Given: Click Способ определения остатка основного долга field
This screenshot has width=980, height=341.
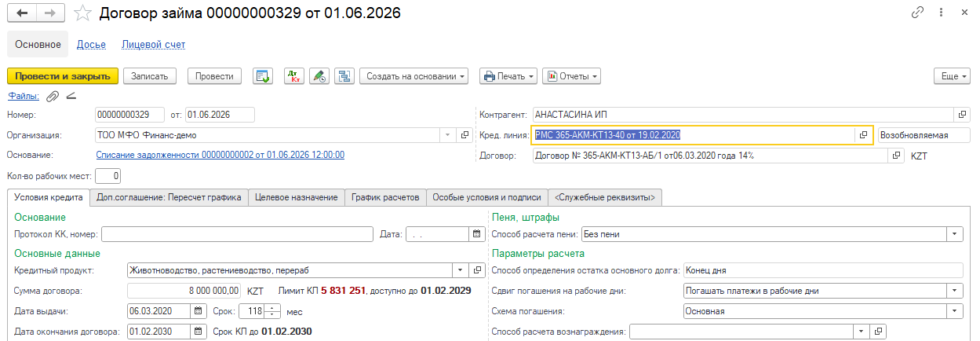Looking at the screenshot, I should (823, 270).
